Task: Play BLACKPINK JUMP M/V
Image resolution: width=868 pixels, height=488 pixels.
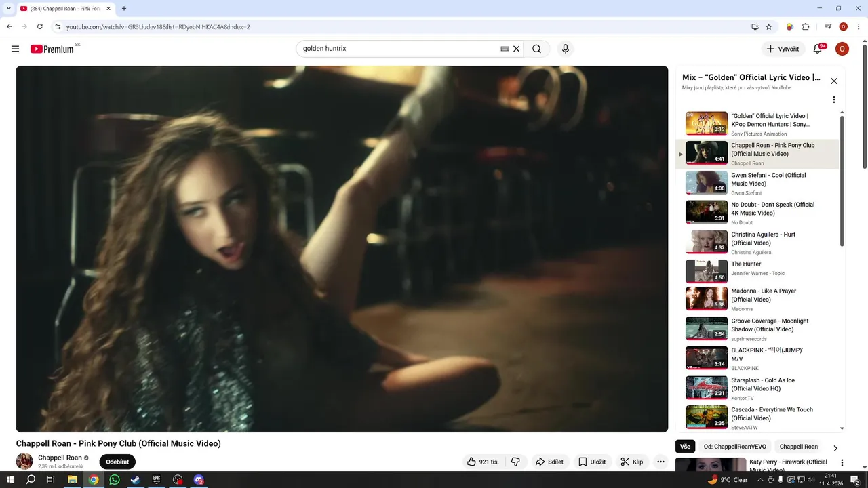Action: (757, 359)
